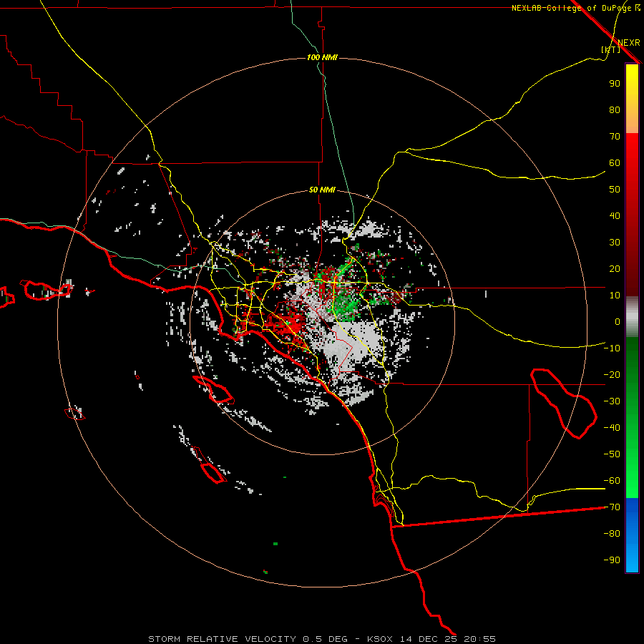Click the "60" value on the velocity scale

615,163
